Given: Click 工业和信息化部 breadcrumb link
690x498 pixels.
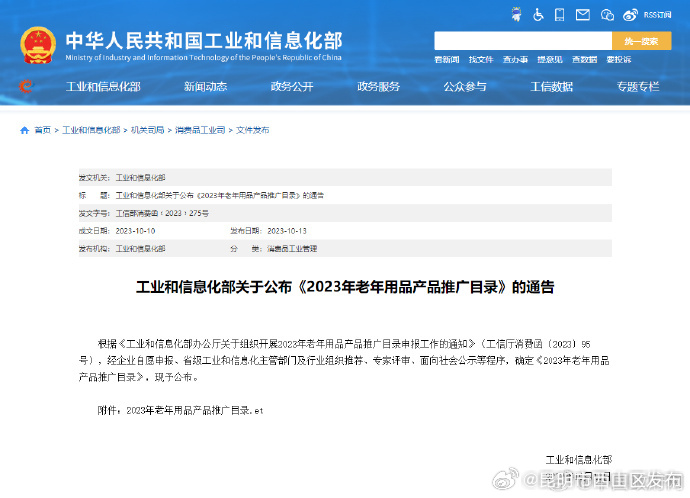Looking at the screenshot, I should click(91, 130).
